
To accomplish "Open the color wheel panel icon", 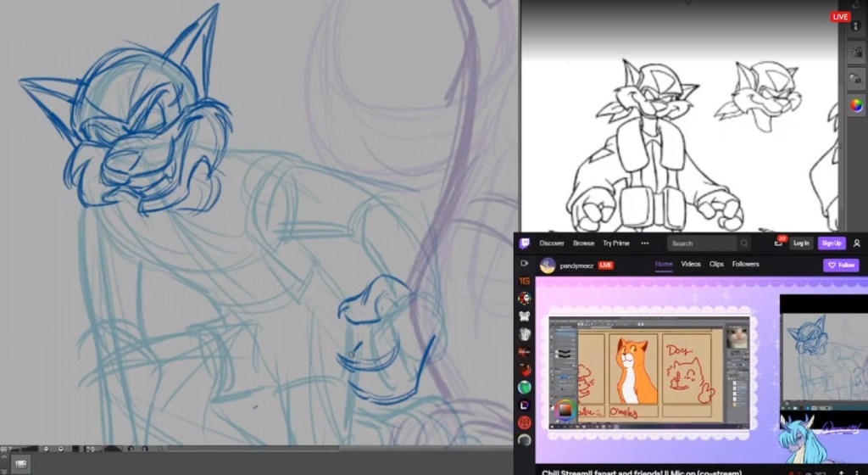I will coord(856,106).
